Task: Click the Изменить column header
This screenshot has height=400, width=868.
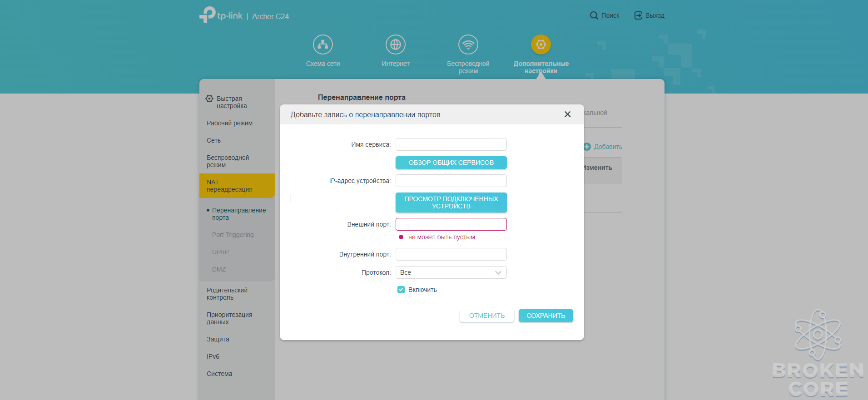Action: pyautogui.click(x=598, y=168)
